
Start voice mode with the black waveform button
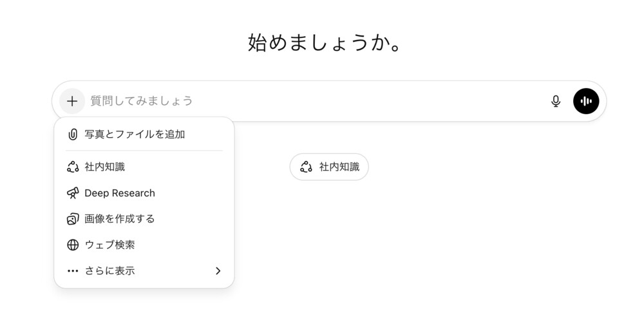586,101
